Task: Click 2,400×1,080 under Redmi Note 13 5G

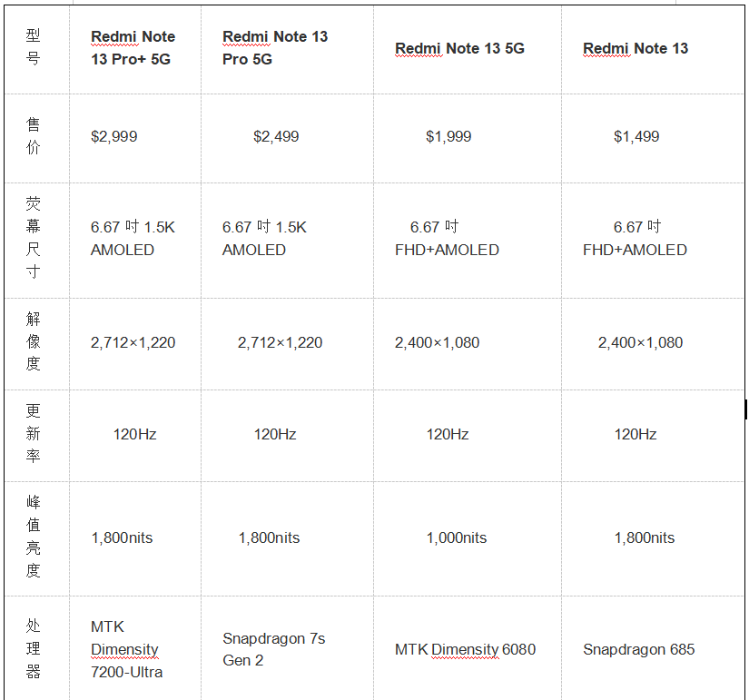Action: tap(437, 343)
